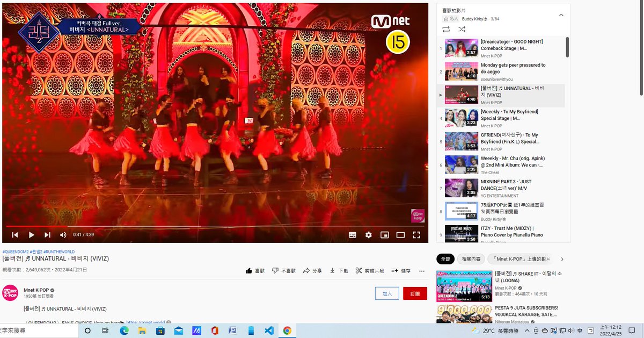
Task: Open the Mnet K-POP channel avatar
Action: 10,293
